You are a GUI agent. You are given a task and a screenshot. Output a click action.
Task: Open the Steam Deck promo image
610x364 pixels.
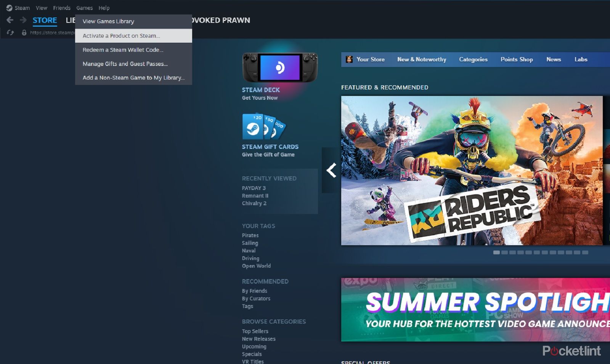280,67
